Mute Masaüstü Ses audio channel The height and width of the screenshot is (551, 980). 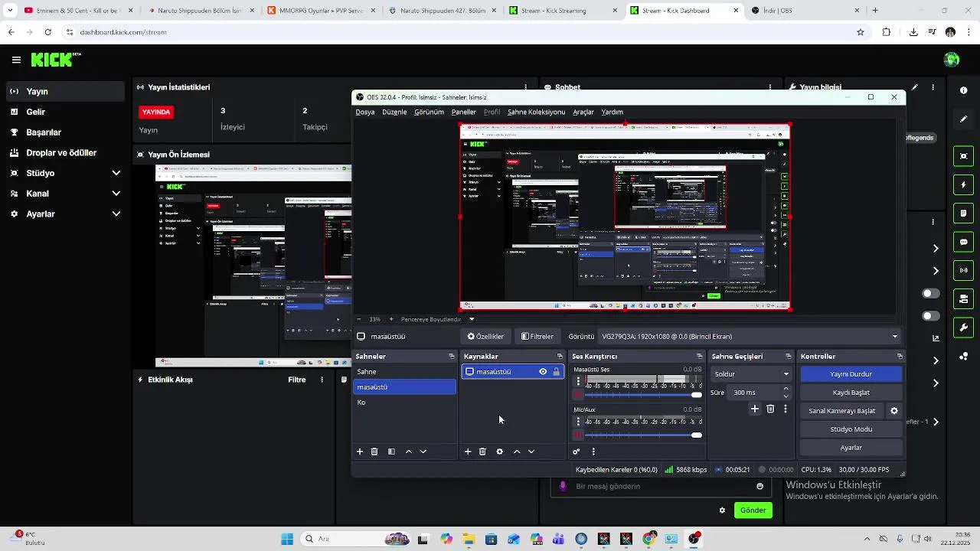pos(578,395)
